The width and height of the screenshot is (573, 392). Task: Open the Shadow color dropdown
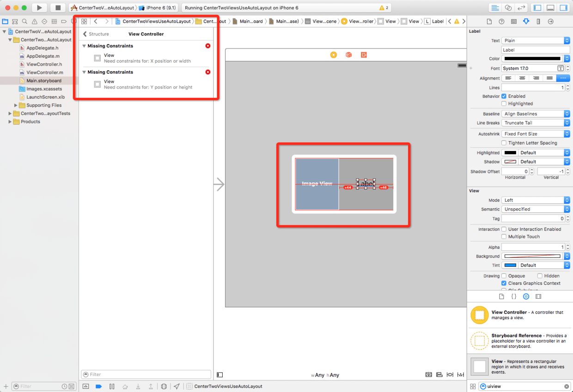click(x=536, y=162)
